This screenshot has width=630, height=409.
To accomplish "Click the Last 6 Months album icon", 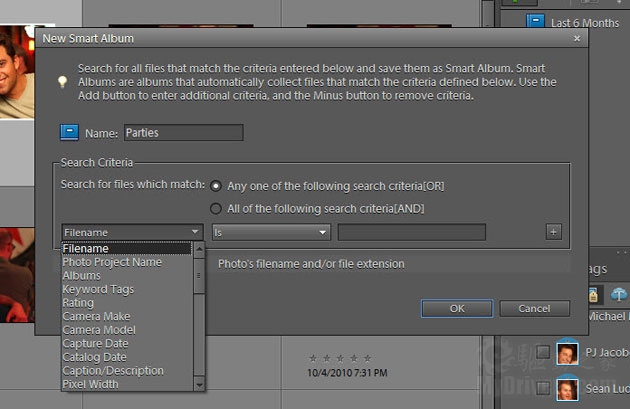I will click(x=536, y=22).
